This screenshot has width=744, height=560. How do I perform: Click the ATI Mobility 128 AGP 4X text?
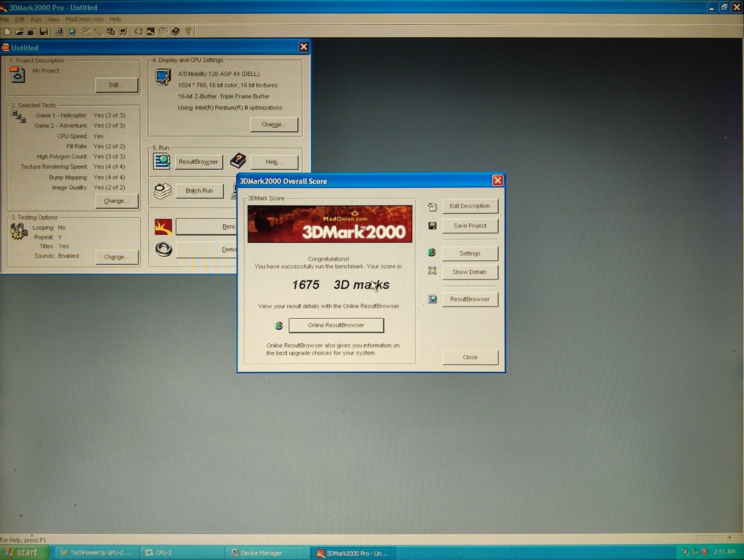click(219, 74)
